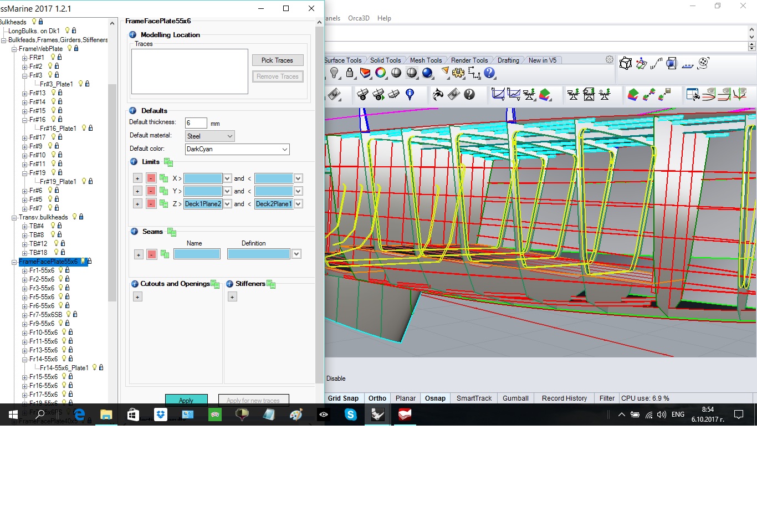Open Skype from the Windows taskbar

350,415
